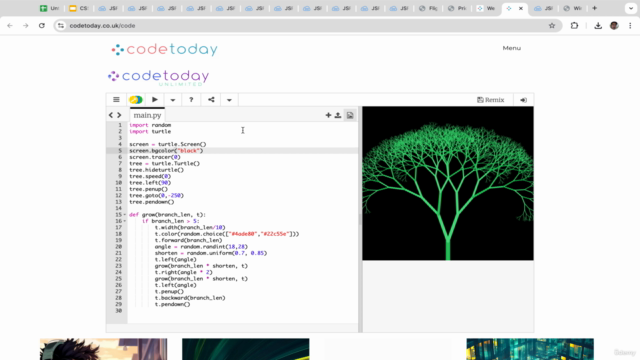Select the main.py file tab
The image size is (640, 360).
coord(147,115)
